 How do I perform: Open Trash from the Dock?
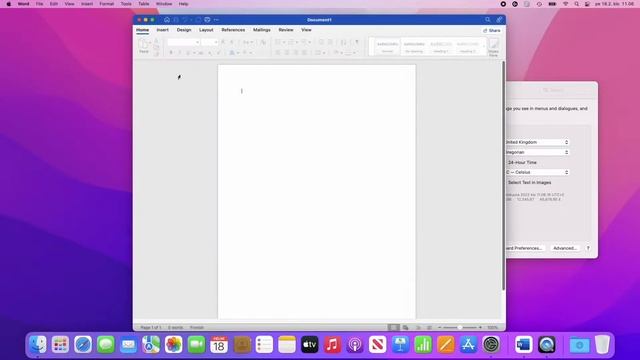coord(602,344)
